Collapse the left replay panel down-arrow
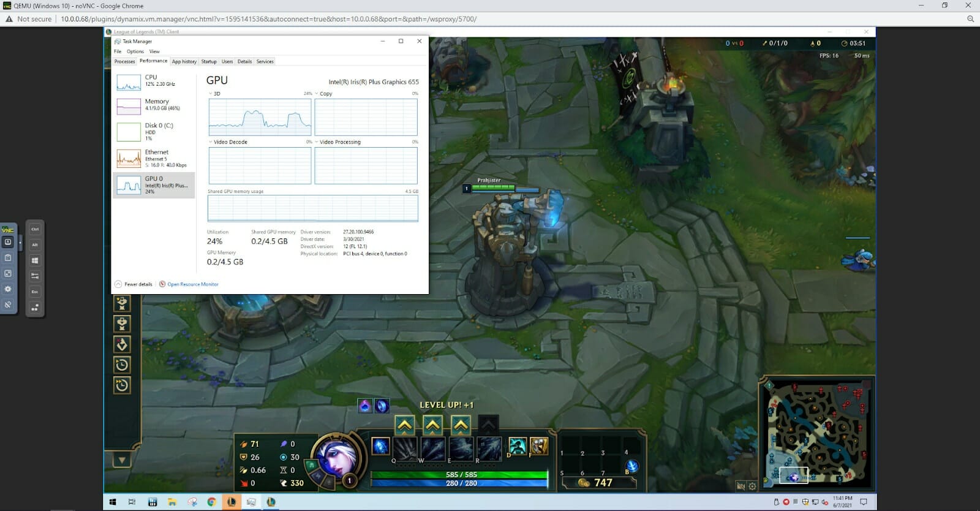Viewport: 980px width, 511px height. point(122,460)
